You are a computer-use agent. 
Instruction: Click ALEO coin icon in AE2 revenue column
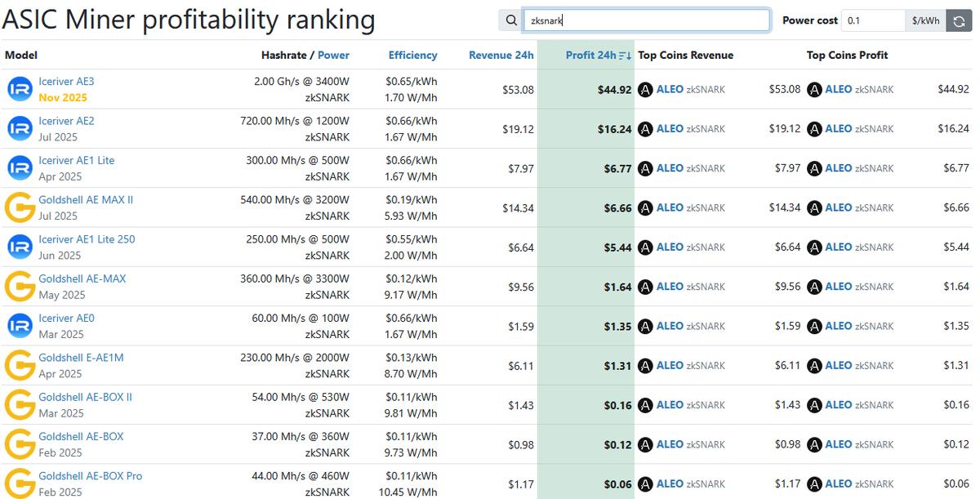coord(645,129)
